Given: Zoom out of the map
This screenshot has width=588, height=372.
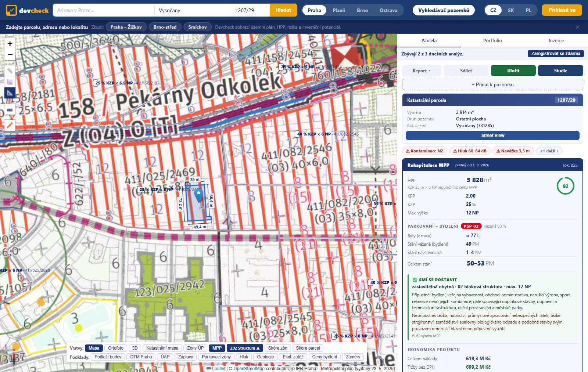Looking at the screenshot, I should [x=10, y=55].
